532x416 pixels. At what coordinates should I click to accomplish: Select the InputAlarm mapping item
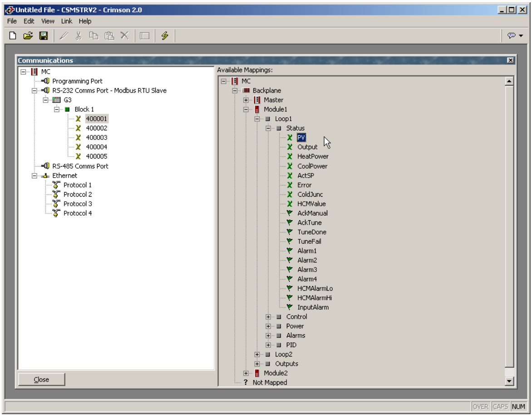(x=313, y=307)
